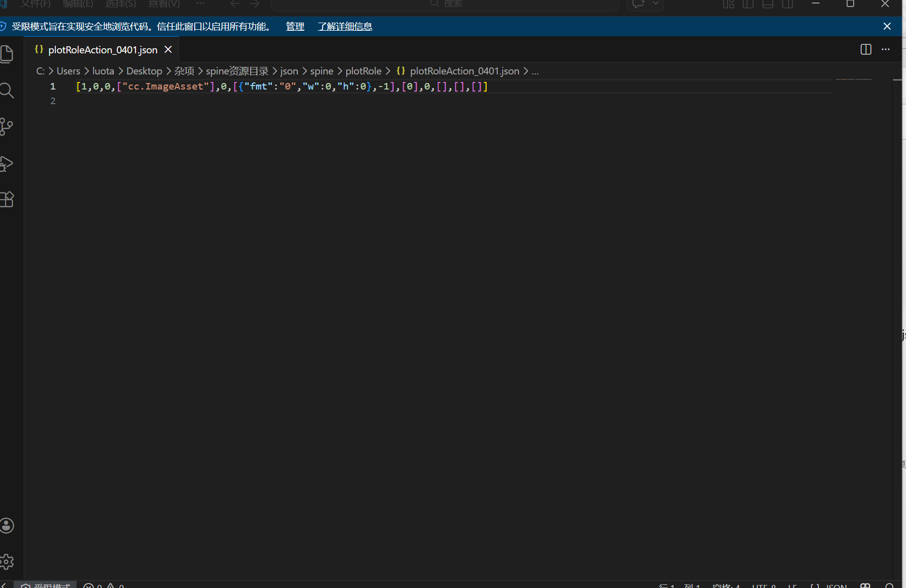The image size is (906, 588).
Task: Open the Accounts menu icon
Action: [x=7, y=526]
